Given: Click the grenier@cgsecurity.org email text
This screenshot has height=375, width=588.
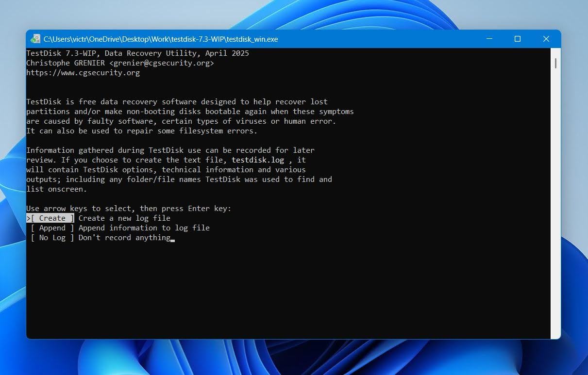Looking at the screenshot, I should [162, 63].
